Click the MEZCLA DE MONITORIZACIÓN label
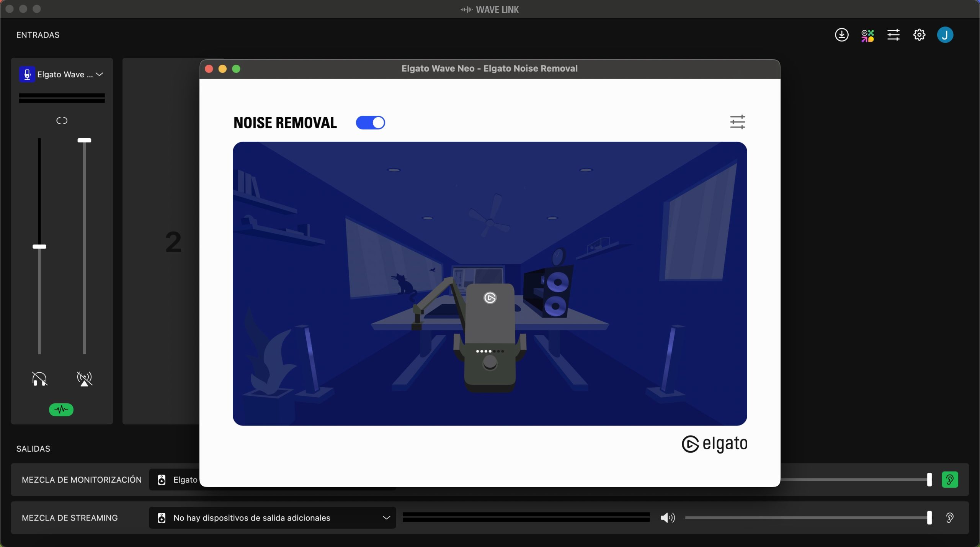 82,480
